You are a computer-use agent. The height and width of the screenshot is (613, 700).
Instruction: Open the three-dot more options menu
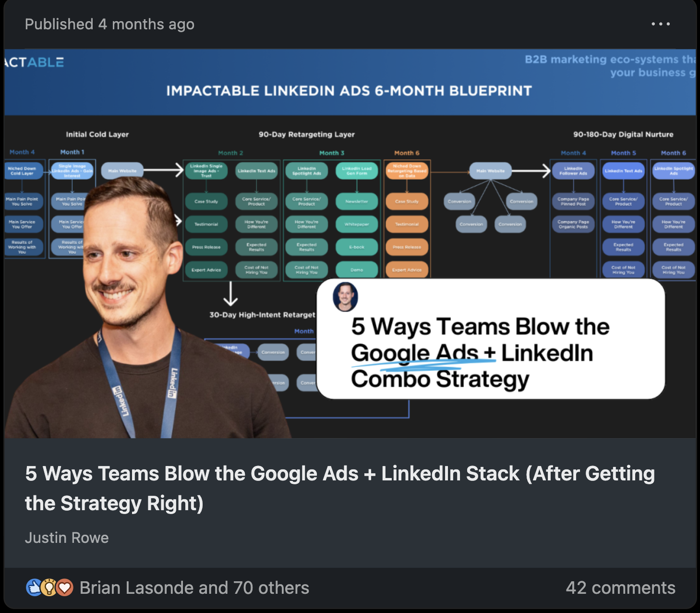pos(661,24)
